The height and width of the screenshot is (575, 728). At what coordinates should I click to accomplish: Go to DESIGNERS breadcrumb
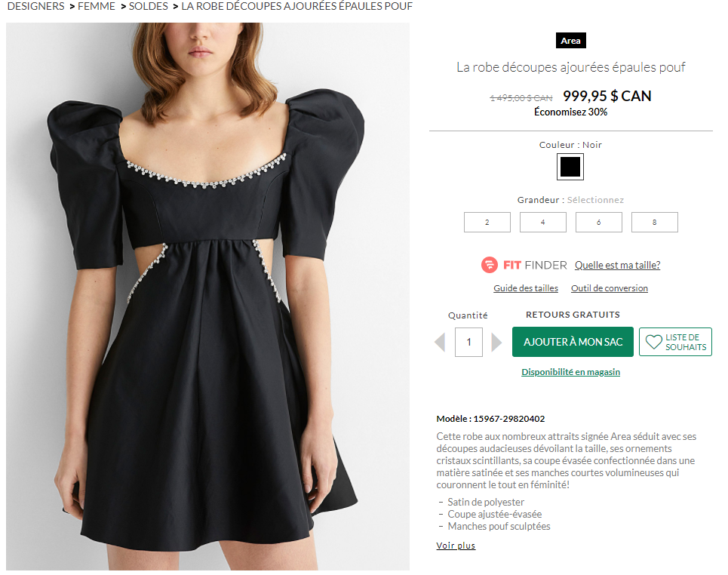click(x=35, y=7)
